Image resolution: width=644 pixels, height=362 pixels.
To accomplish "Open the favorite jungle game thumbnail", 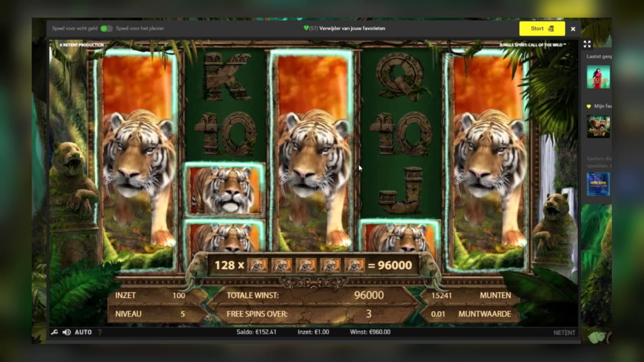I will tap(598, 126).
